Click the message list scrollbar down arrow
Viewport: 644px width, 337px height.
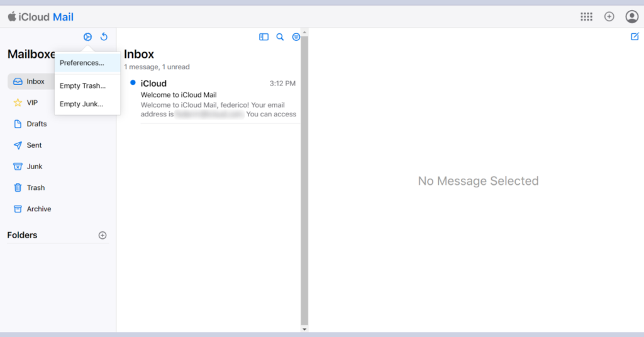click(304, 329)
